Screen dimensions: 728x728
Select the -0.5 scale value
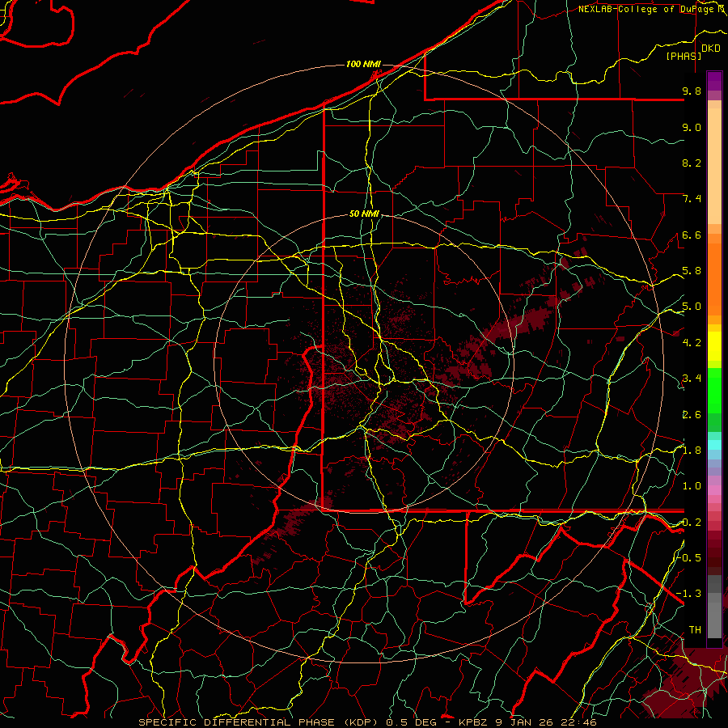coord(689,558)
